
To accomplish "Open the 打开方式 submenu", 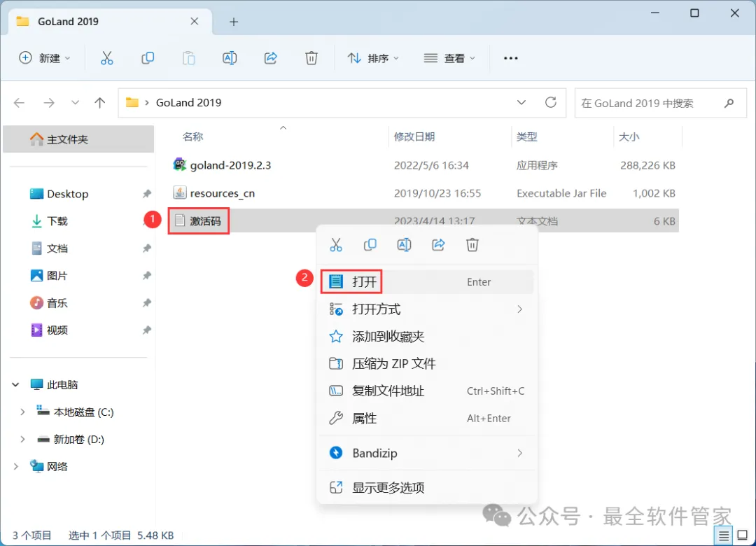I will pos(427,309).
